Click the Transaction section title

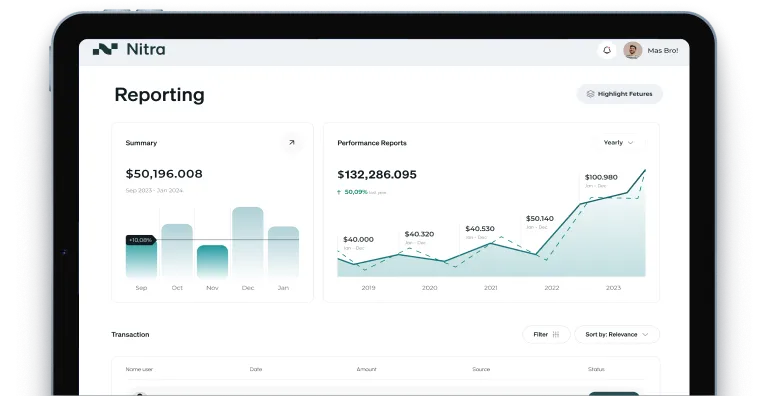point(130,334)
